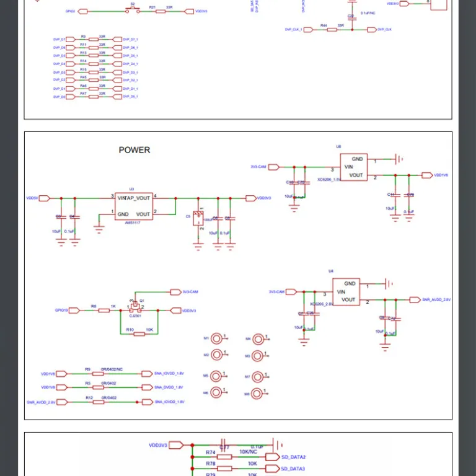Click the SD_DATA2 net label
Screen dimensions: 476x476
pyautogui.click(x=293, y=457)
